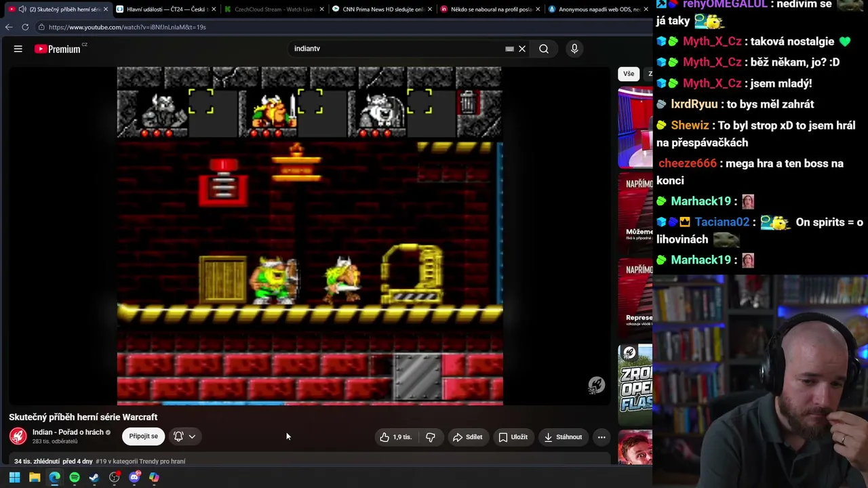Close the Někdo se naboural tab

click(538, 9)
